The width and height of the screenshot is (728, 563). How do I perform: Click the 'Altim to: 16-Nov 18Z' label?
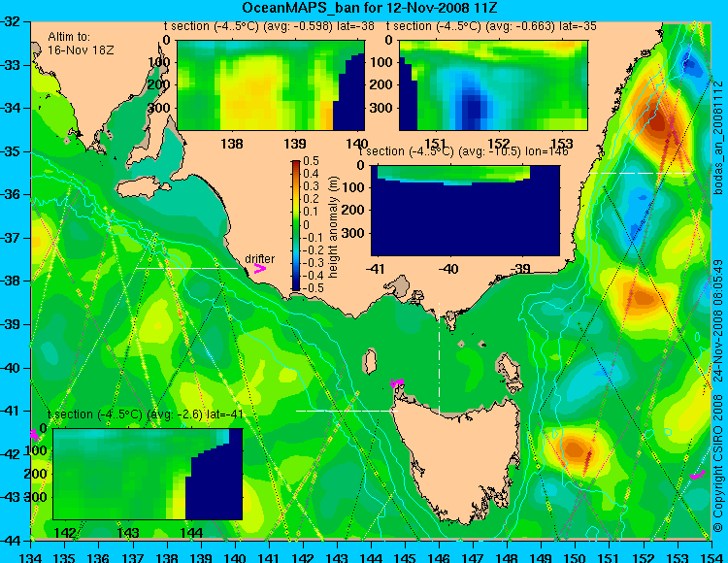tap(81, 43)
